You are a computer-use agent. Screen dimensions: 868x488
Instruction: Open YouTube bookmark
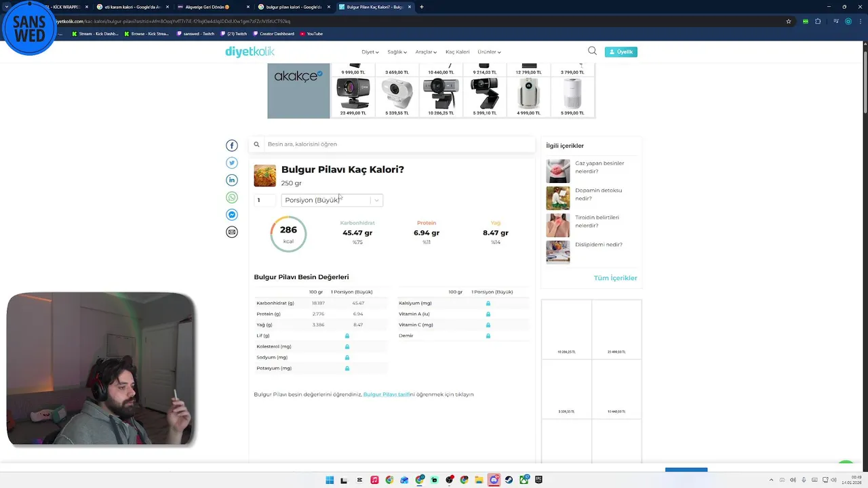click(x=311, y=33)
